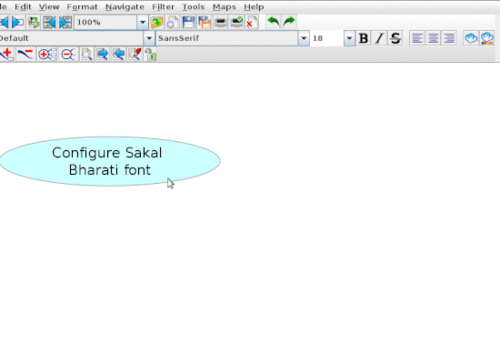Click the green-arrow icon left of the grid arrows
The image size is (500, 364).
33,22
